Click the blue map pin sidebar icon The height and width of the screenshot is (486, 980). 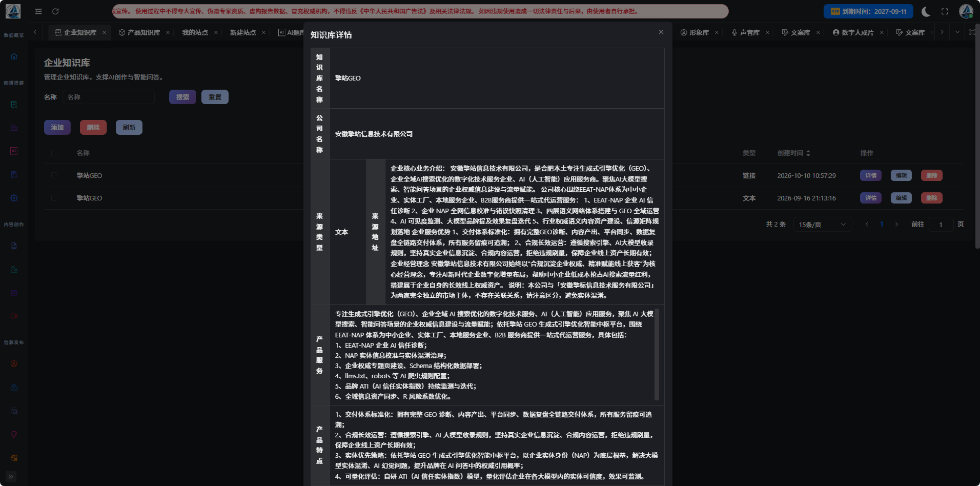click(14, 387)
